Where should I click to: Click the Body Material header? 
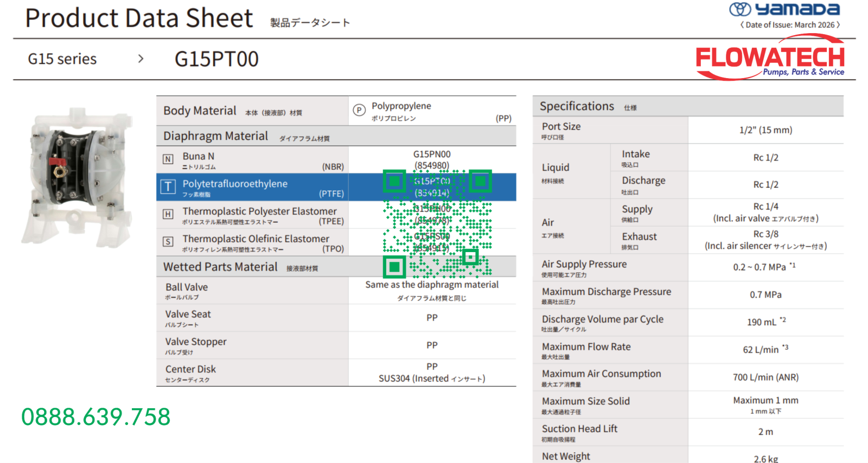200,111
